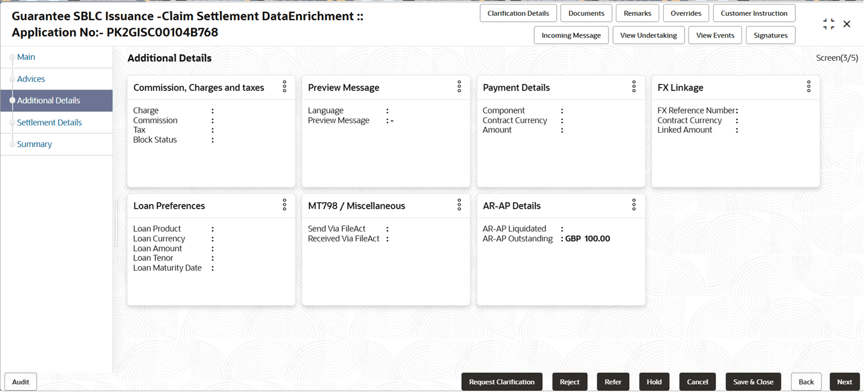Image resolution: width=868 pixels, height=392 pixels.
Task: Click the Payment Details card title
Action: [516, 88]
